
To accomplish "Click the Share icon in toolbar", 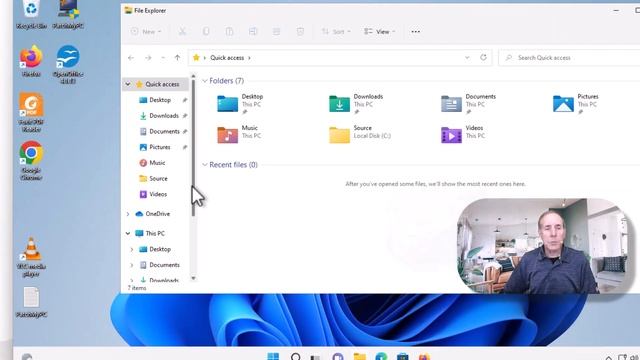I will tap(276, 31).
